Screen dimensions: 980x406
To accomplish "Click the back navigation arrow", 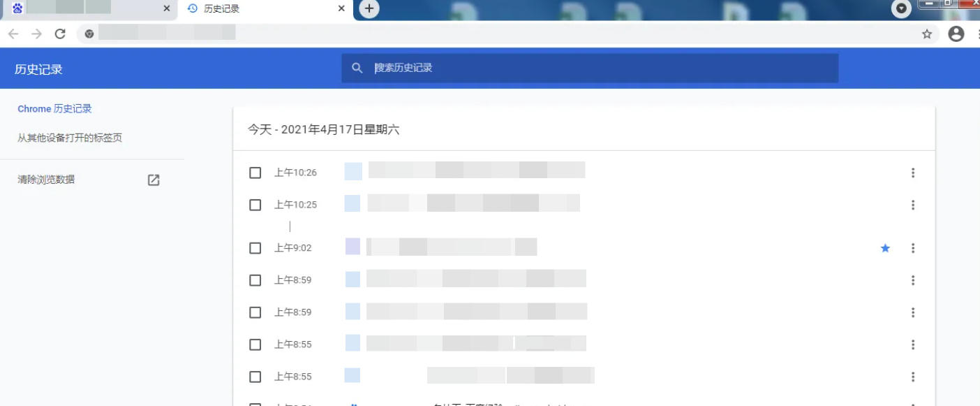I will pos(13,32).
